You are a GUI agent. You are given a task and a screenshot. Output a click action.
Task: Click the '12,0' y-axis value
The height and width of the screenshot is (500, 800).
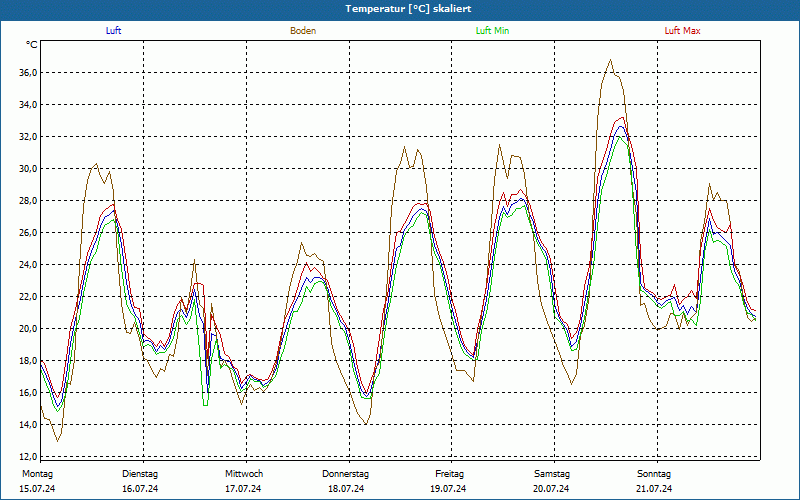point(28,457)
